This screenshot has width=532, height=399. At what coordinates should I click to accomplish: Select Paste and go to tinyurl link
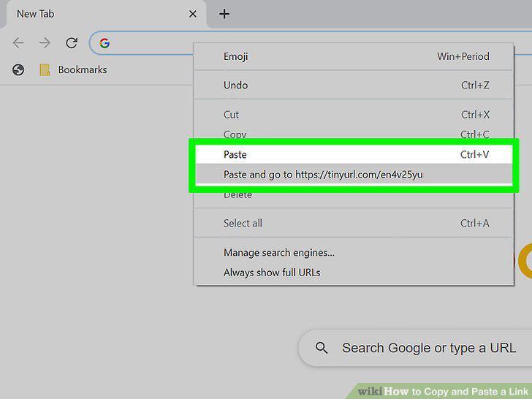coord(354,175)
